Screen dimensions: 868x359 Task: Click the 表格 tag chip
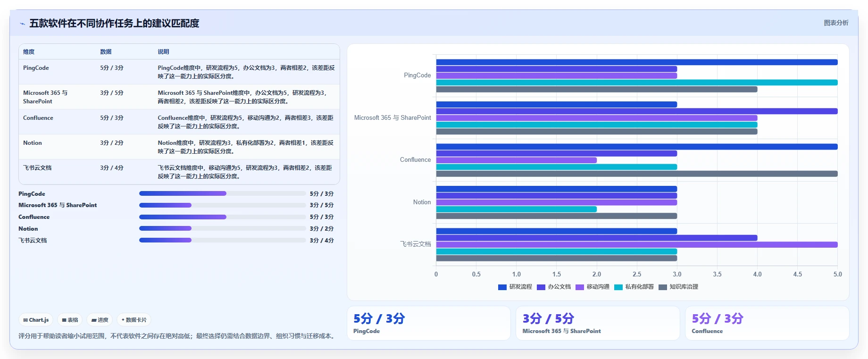(x=70, y=320)
